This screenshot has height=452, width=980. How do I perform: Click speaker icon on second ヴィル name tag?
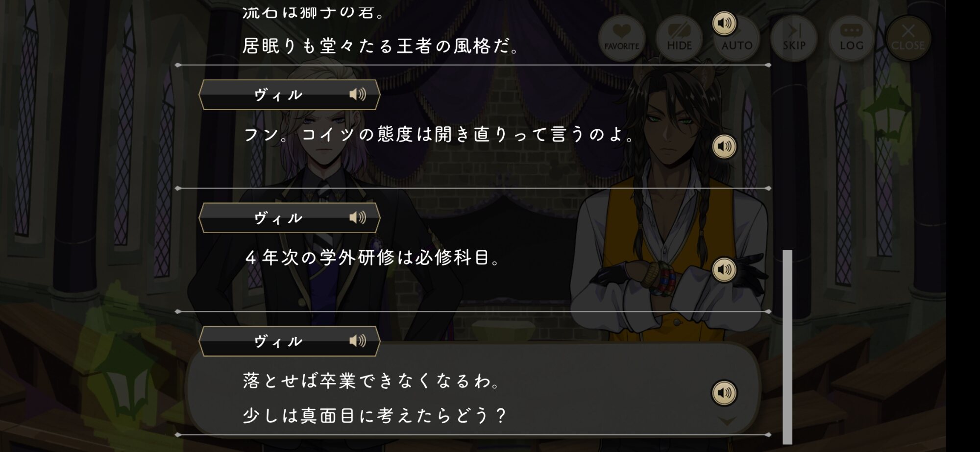pos(358,217)
